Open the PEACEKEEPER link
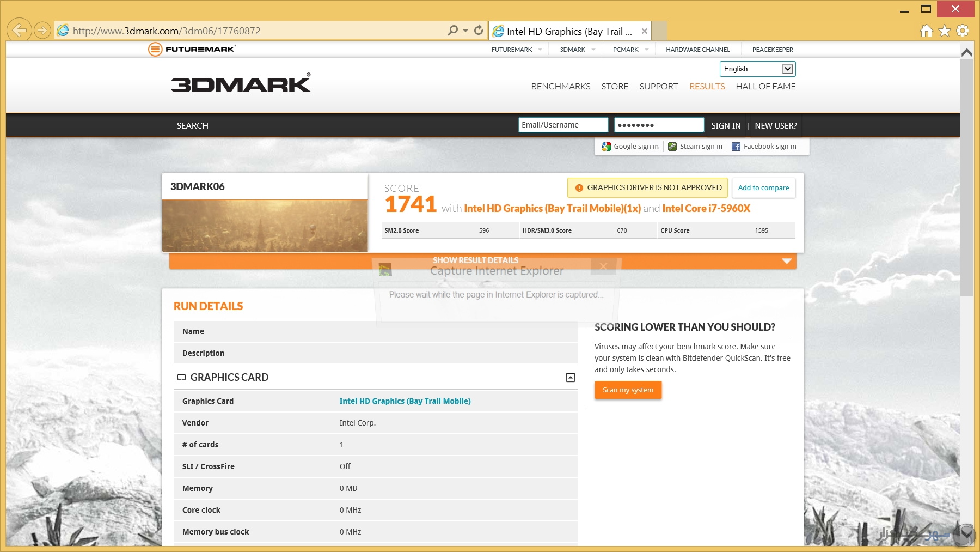The width and height of the screenshot is (980, 552). click(x=773, y=50)
